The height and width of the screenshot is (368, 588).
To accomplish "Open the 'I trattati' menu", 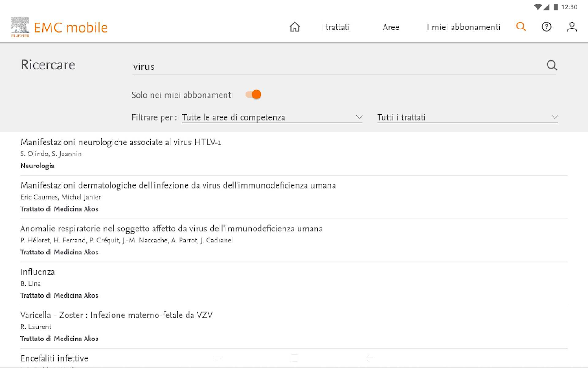I will (x=335, y=27).
